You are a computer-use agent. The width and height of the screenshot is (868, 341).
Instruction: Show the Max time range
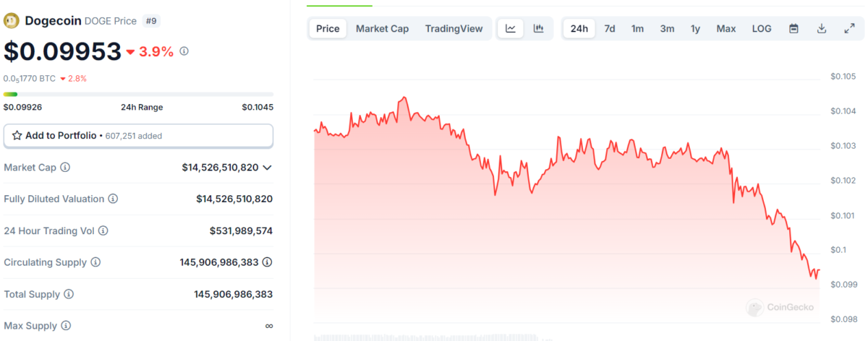tap(726, 29)
